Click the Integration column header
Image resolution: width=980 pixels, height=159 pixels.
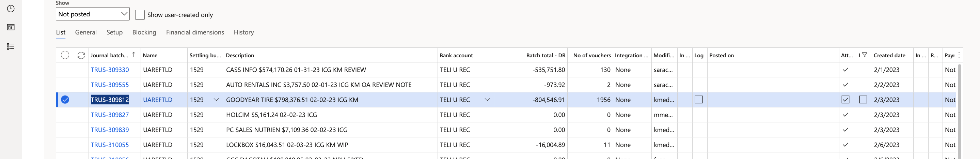632,55
